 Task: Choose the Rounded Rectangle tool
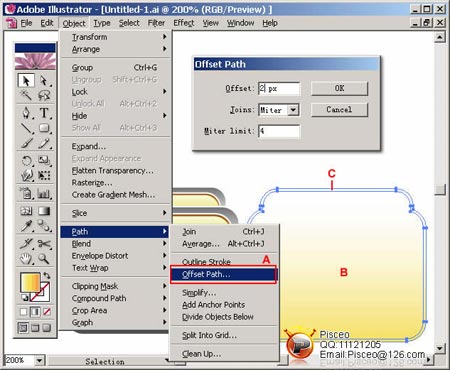click(x=44, y=128)
